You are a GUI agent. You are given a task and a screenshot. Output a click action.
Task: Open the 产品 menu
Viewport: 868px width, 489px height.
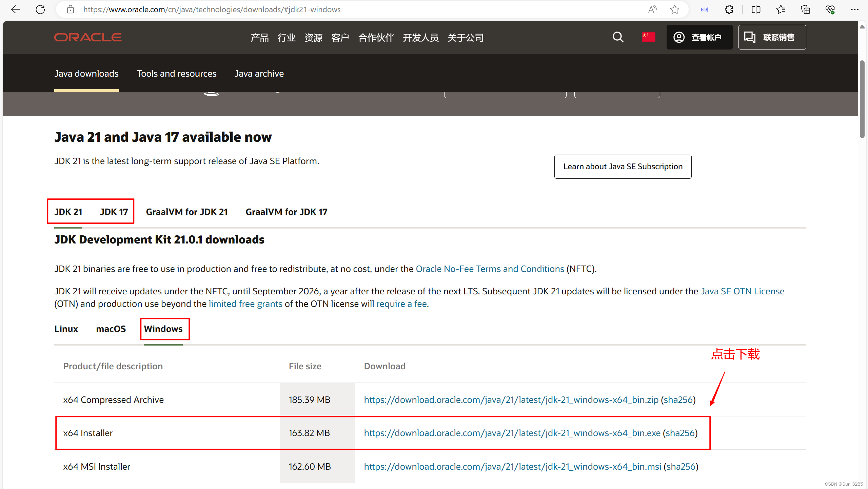260,38
